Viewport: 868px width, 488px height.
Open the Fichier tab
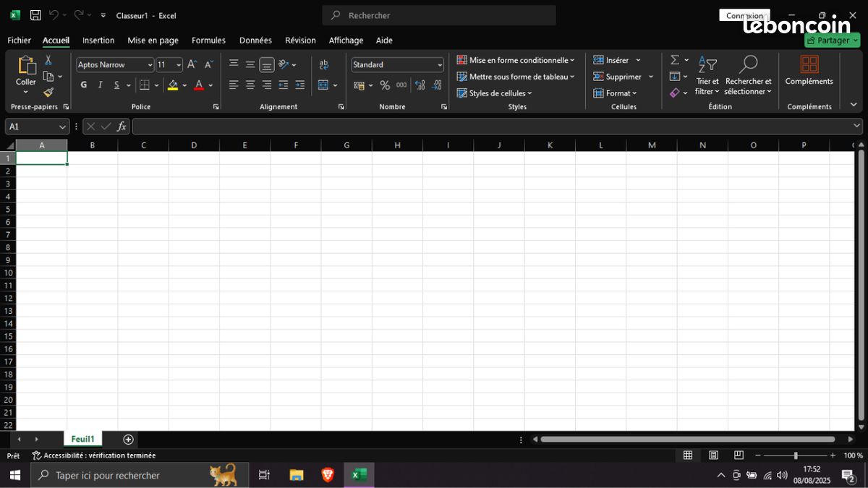(x=20, y=40)
